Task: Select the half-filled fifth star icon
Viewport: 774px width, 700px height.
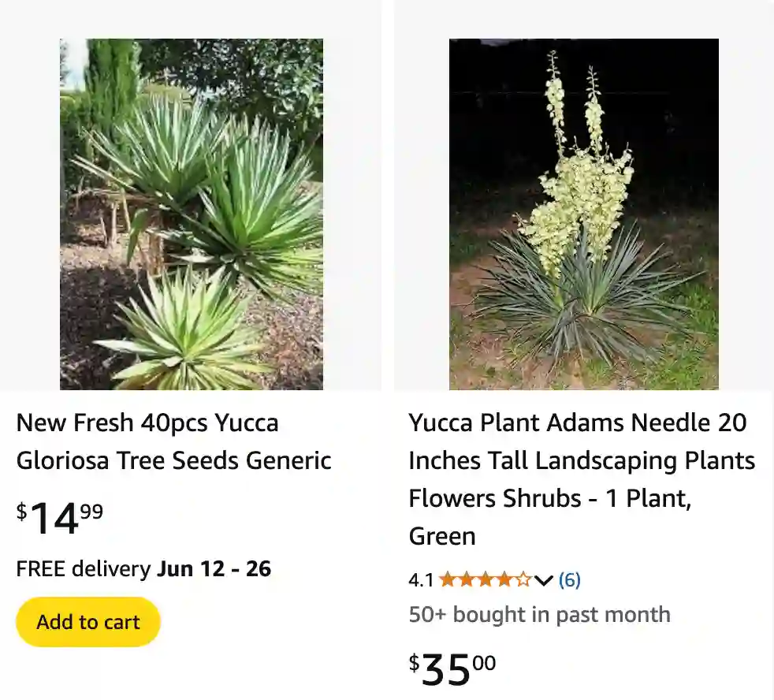Action: 523,579
